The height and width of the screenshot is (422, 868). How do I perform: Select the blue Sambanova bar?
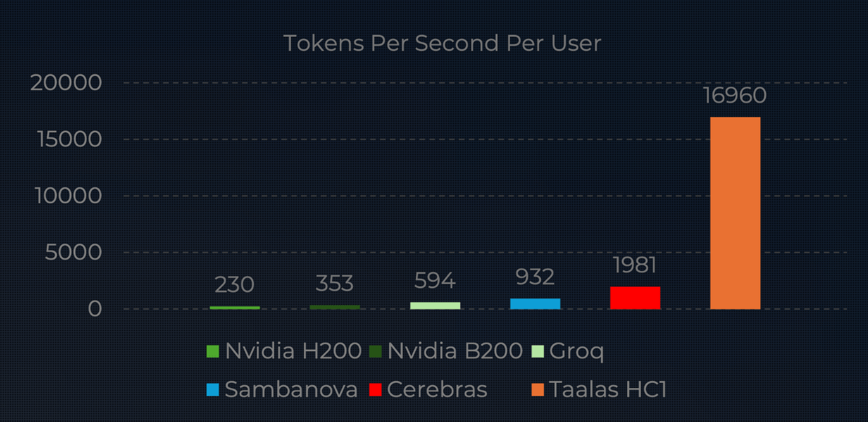pos(535,303)
